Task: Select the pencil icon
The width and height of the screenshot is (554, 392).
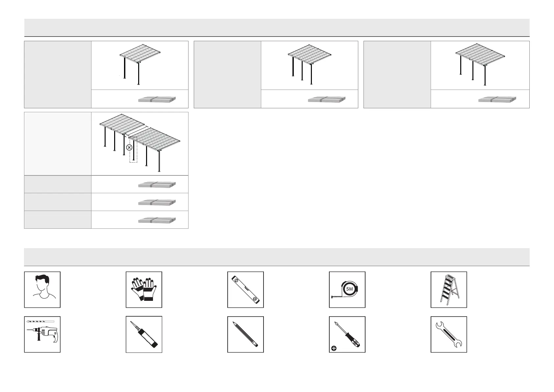Action: (245, 334)
